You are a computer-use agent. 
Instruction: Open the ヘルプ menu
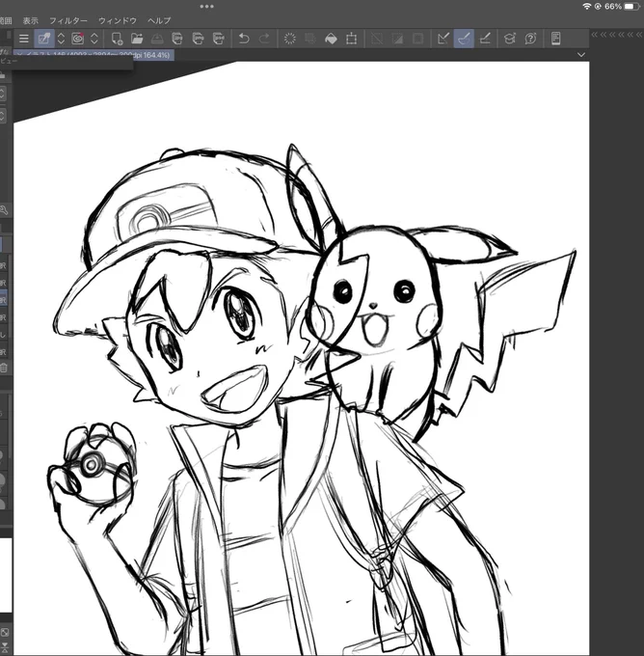tap(159, 20)
